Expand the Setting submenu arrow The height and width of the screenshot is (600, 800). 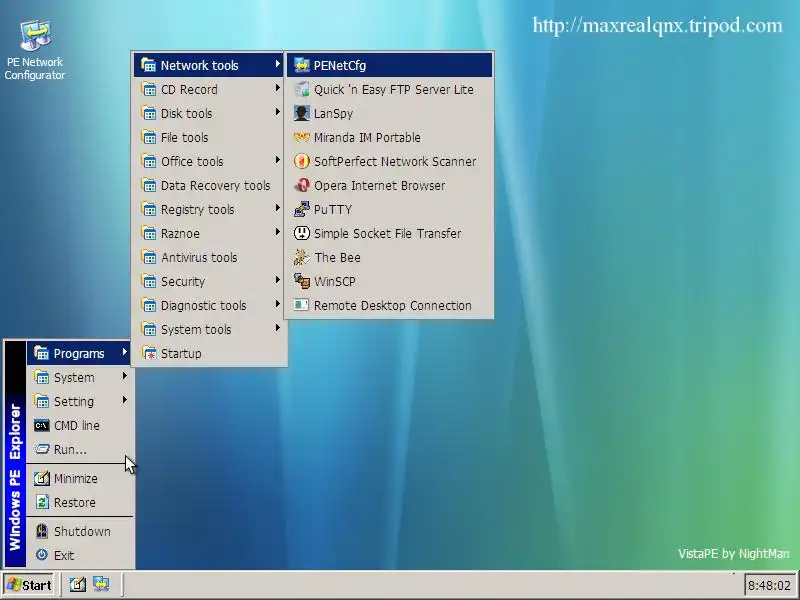pyautogui.click(x=124, y=400)
